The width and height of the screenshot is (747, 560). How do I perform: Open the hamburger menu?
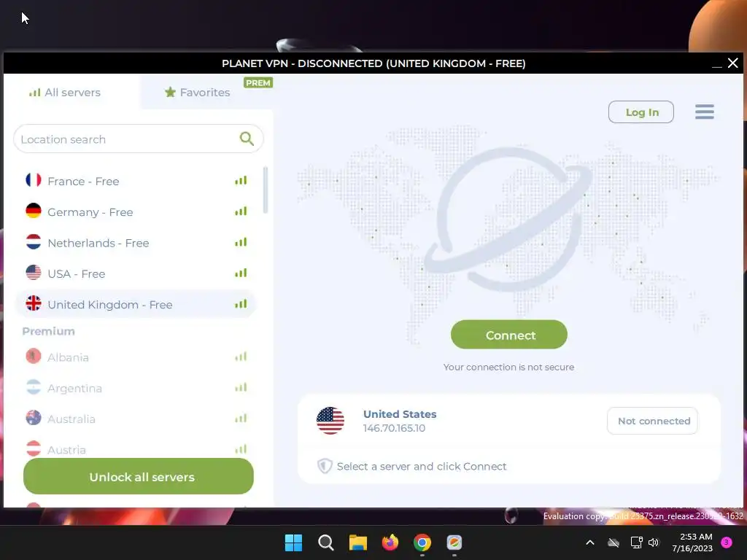[x=704, y=112]
